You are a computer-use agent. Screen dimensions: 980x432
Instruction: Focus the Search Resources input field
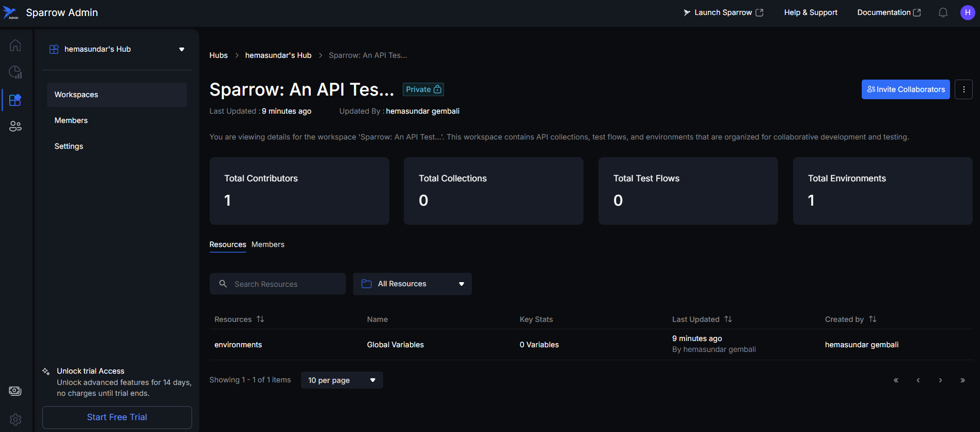pos(284,284)
